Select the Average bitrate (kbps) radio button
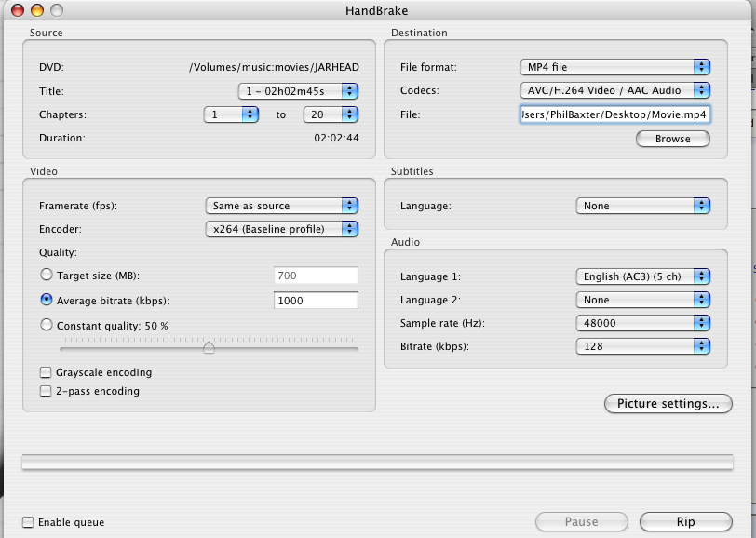Image resolution: width=756 pixels, height=538 pixels. pyautogui.click(x=47, y=300)
